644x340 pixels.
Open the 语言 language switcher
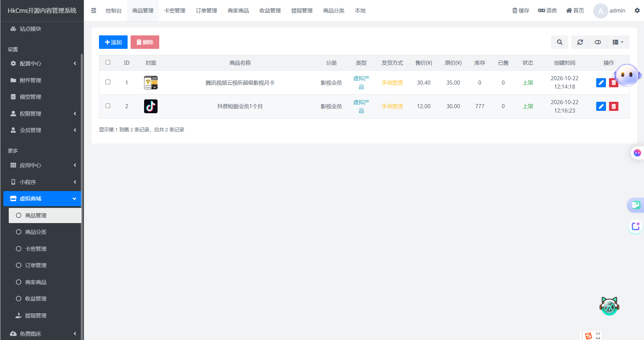click(x=547, y=10)
